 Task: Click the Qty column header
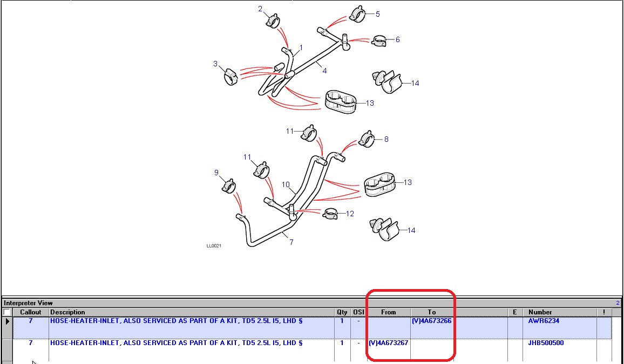(342, 312)
